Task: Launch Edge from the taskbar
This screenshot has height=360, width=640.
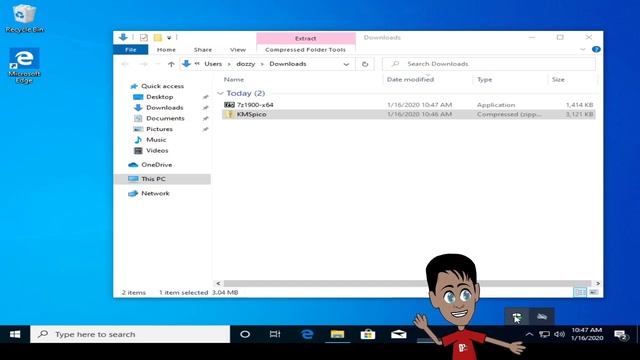Action: click(x=307, y=334)
